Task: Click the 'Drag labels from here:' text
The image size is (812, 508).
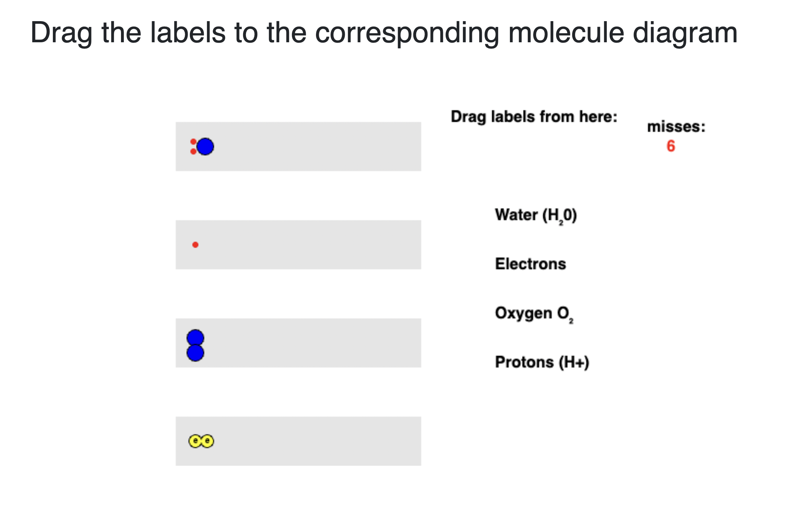Action: coord(534,117)
